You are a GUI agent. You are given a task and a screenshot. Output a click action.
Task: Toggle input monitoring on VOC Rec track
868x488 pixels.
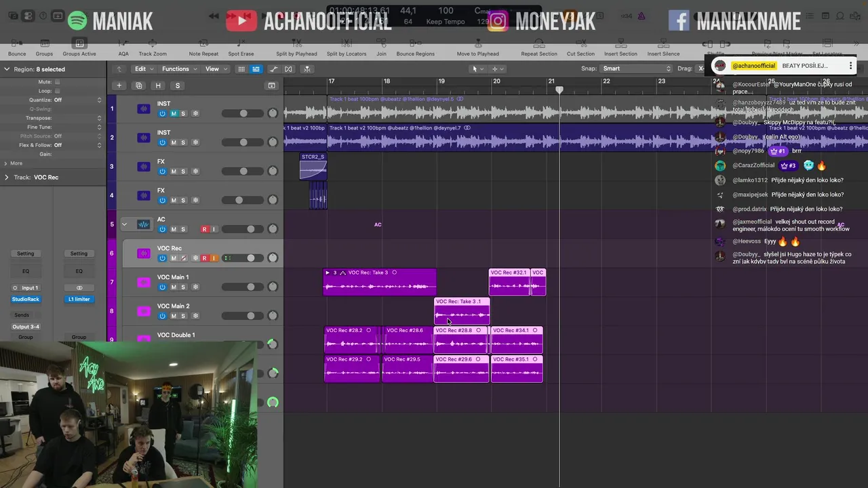[214, 258]
